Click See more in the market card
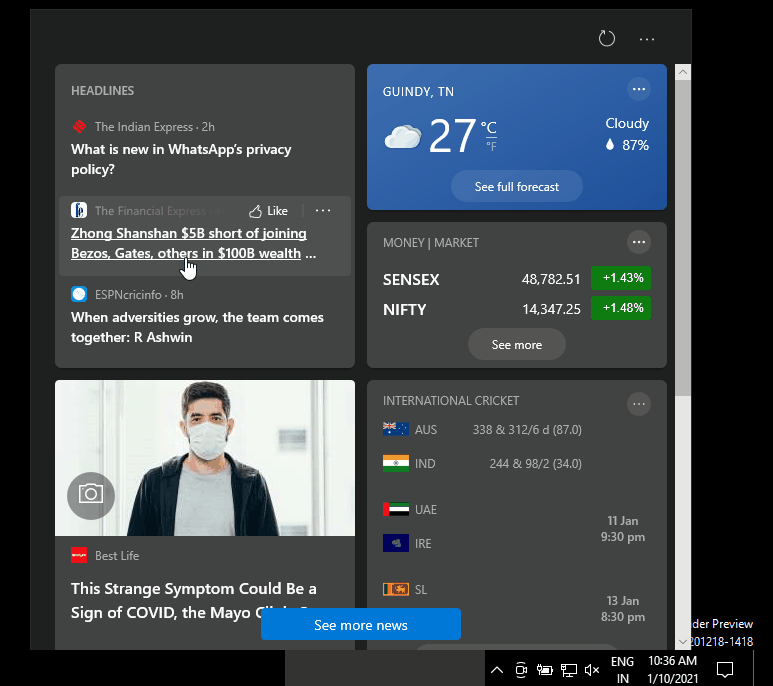The width and height of the screenshot is (773, 686). tap(516, 345)
